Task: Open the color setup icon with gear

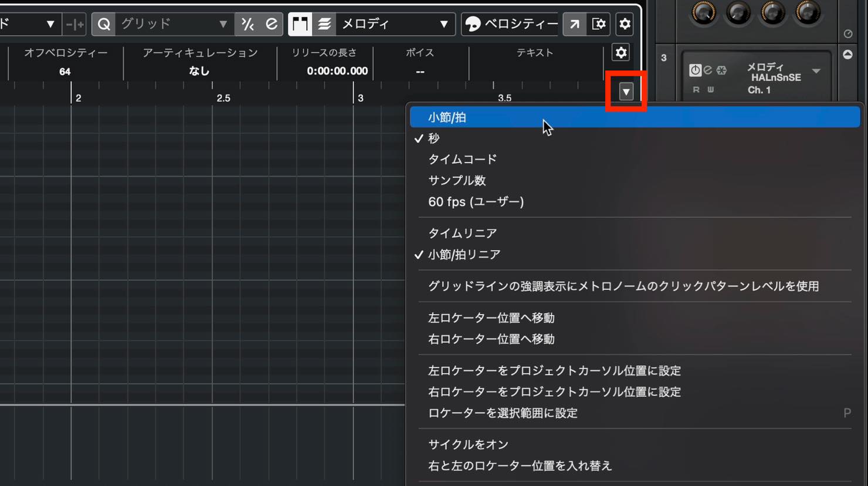Action: pos(599,24)
